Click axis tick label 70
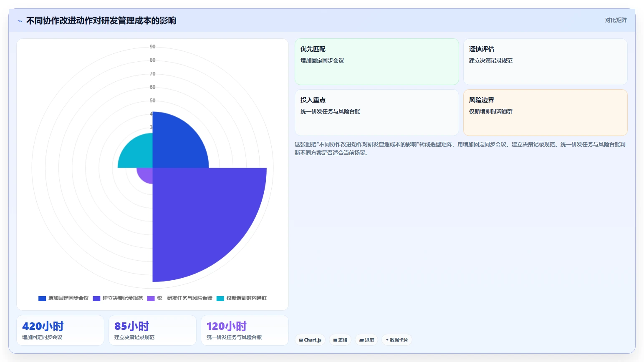This screenshot has width=644, height=362. point(152,74)
